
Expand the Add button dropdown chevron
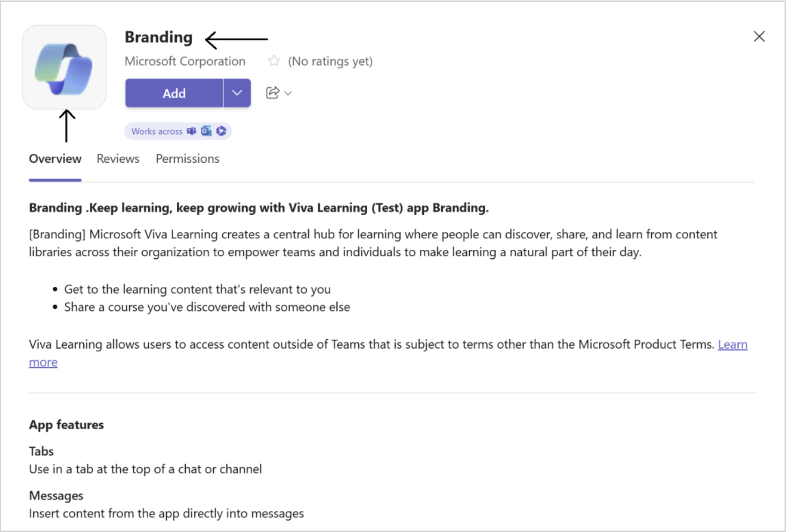click(x=237, y=93)
